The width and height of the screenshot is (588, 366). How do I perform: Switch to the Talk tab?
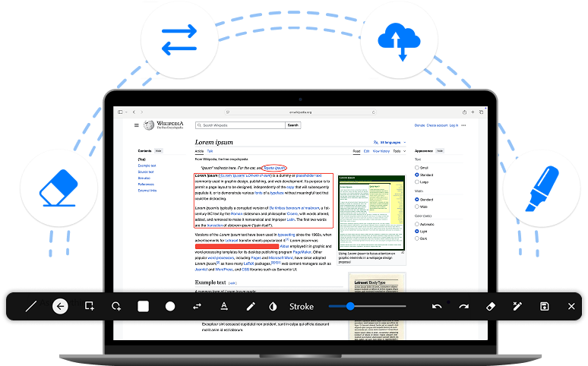click(x=210, y=151)
